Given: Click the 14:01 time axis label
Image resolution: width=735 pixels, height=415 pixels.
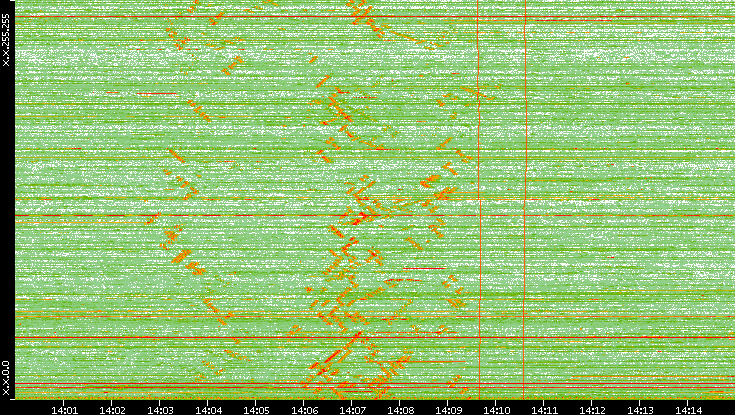Looking at the screenshot, I should click(64, 411).
